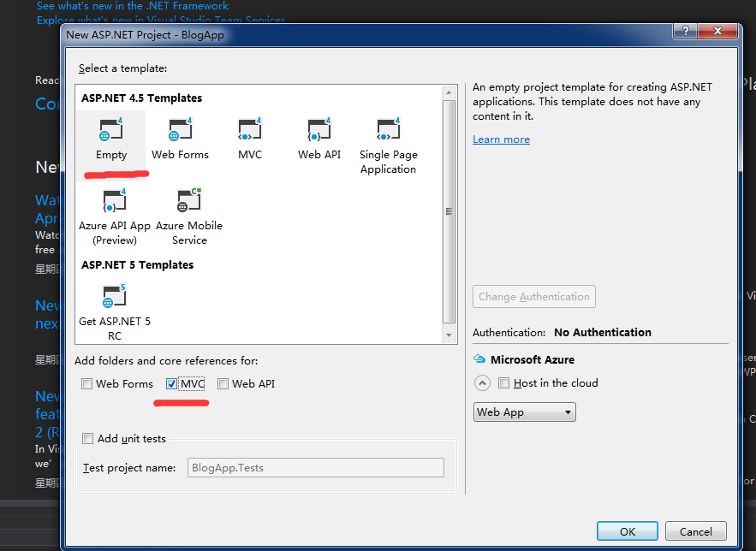
Task: Select the Empty template icon
Action: [111, 129]
